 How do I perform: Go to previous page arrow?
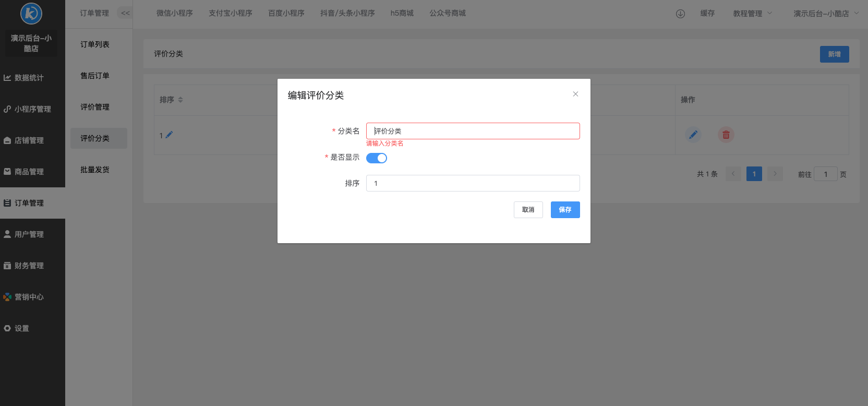(733, 174)
